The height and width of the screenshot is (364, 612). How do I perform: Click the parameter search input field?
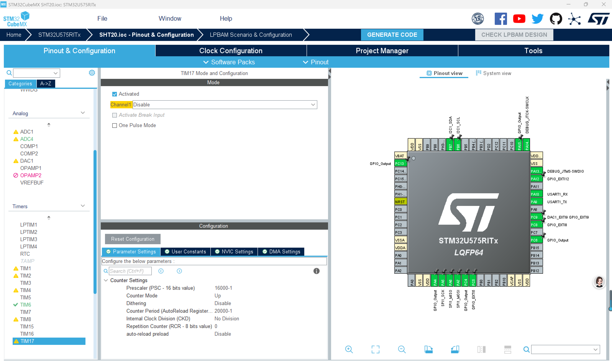coord(130,271)
